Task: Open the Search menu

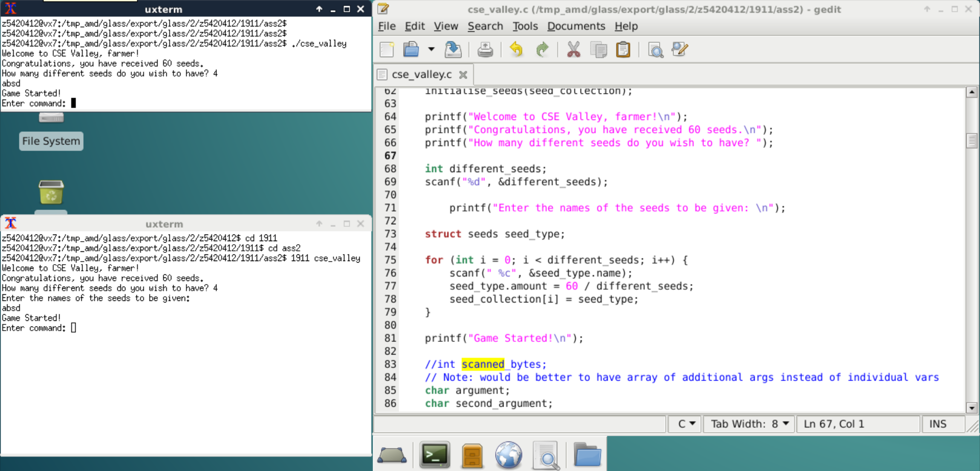Action: click(x=485, y=26)
